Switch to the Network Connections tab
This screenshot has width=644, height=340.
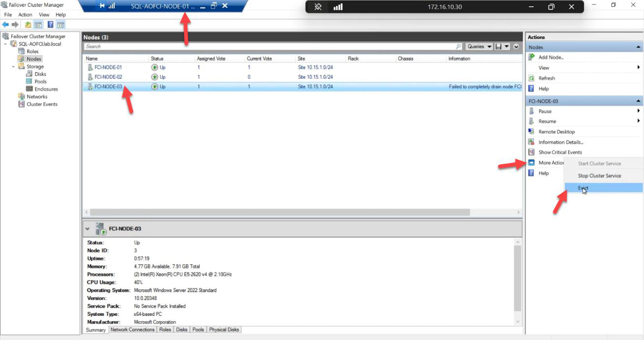(132, 330)
